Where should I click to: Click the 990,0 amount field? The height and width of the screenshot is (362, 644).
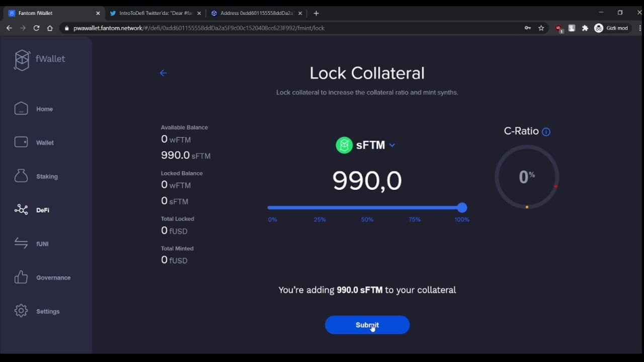point(367,180)
